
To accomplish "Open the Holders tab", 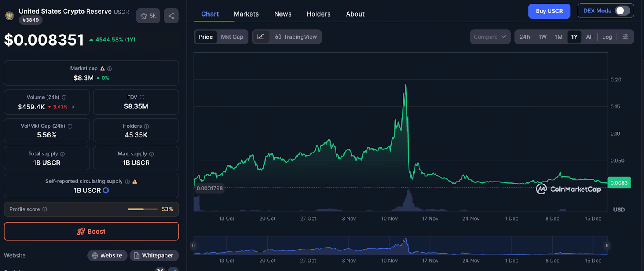I will [318, 14].
